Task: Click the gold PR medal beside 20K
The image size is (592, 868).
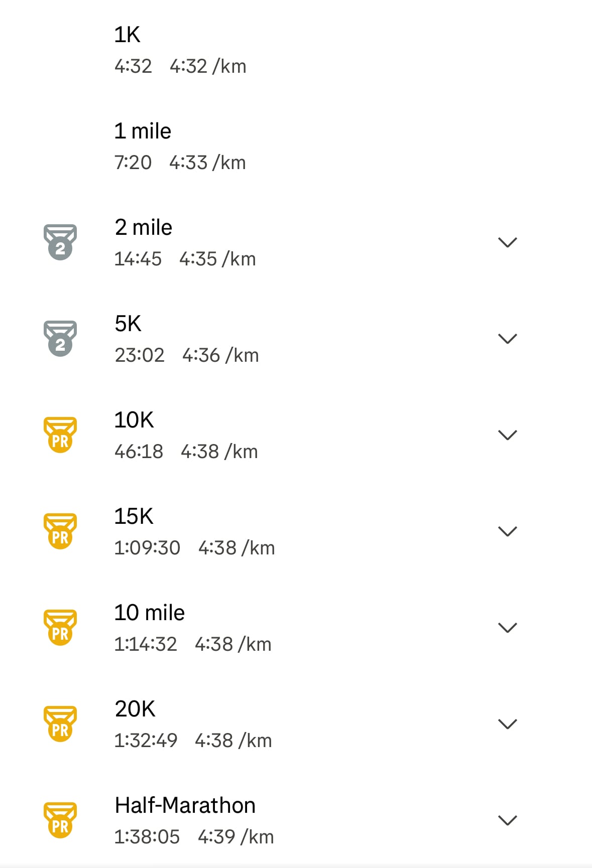Action: pyautogui.click(x=60, y=724)
